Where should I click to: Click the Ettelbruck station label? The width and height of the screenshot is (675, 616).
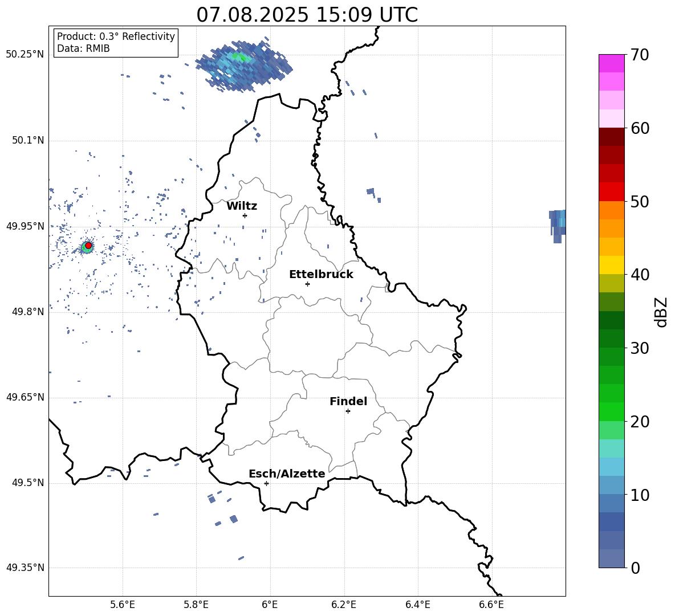tap(321, 275)
